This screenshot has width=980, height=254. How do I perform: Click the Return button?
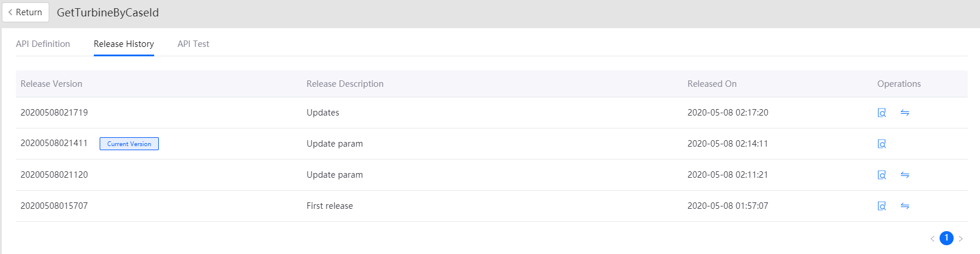pos(25,12)
